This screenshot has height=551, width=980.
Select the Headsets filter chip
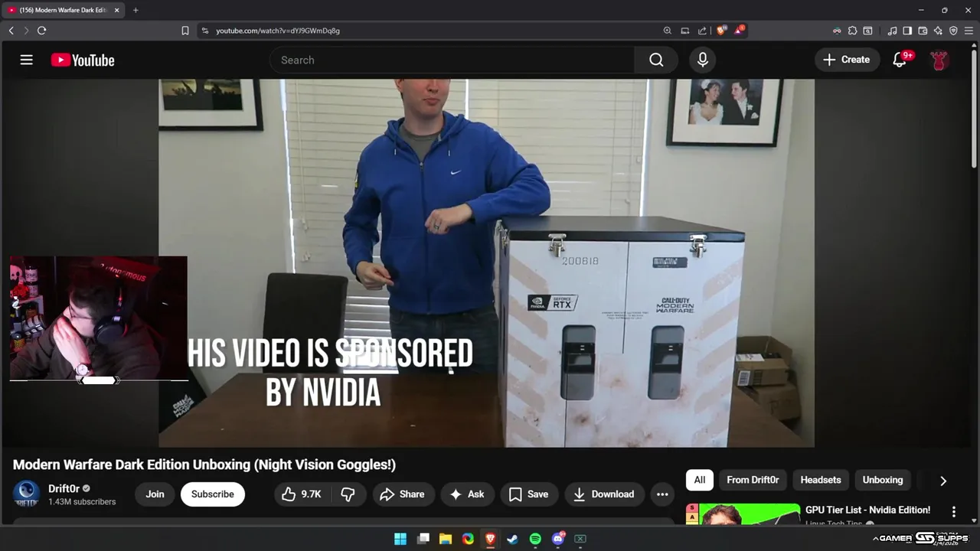[821, 480]
